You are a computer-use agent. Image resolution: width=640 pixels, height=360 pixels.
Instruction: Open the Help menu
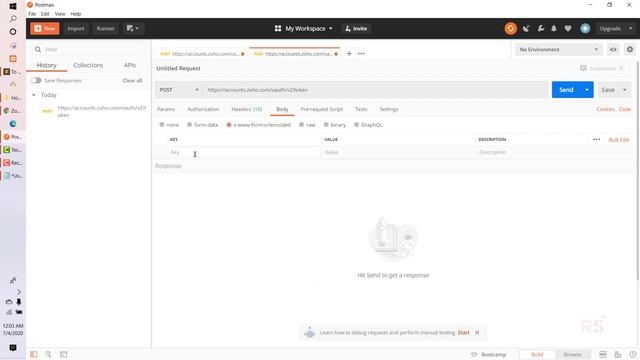76,14
